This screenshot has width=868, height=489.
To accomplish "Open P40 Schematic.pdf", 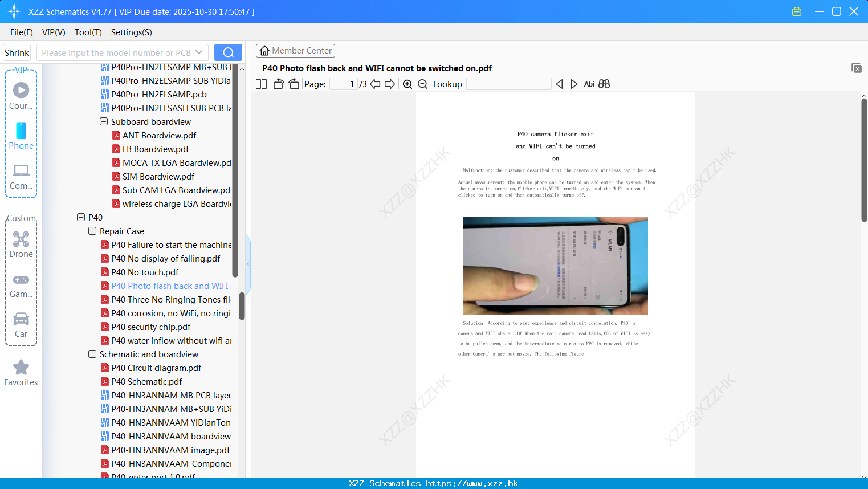I will [x=146, y=381].
